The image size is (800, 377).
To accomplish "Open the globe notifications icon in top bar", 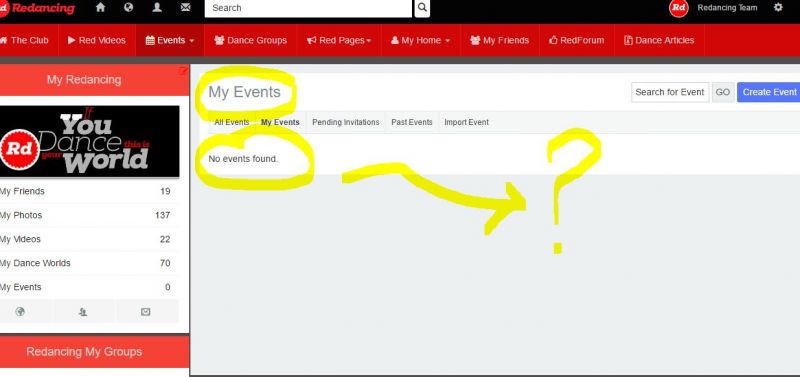I will 129,8.
